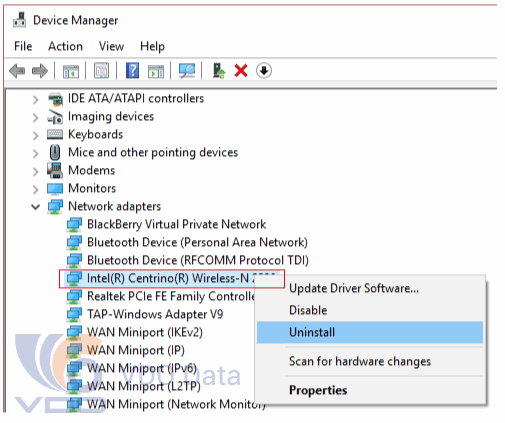The image size is (505, 423).
Task: Update driver software using the green arrow toolbar icon
Action: [219, 71]
